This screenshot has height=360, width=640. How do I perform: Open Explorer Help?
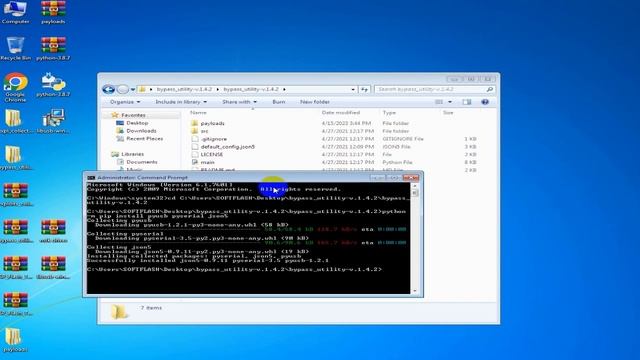point(485,102)
